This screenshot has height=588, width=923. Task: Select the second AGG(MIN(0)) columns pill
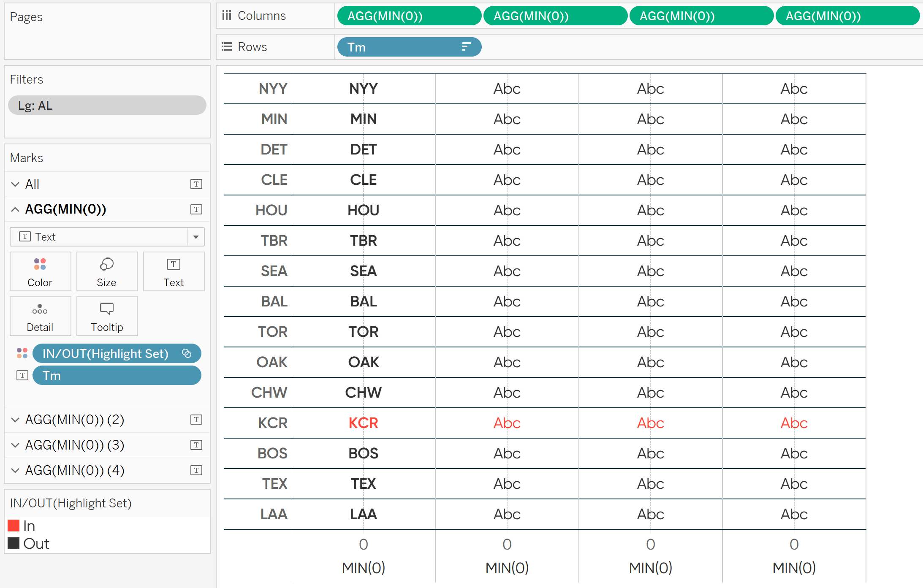555,16
